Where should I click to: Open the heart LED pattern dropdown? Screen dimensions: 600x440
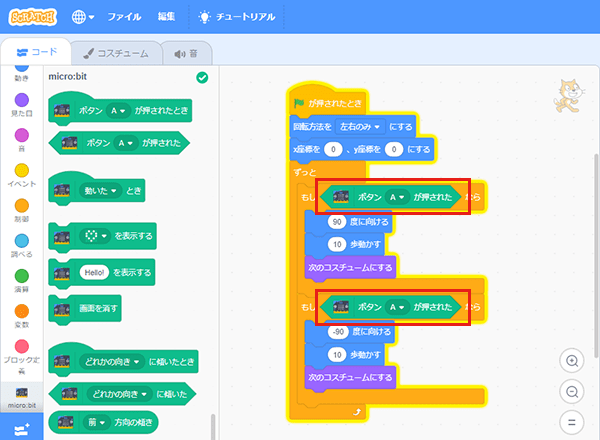tap(95, 236)
